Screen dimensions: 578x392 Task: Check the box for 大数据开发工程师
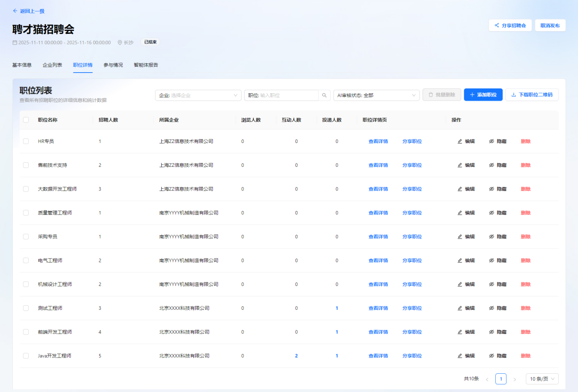click(26, 189)
